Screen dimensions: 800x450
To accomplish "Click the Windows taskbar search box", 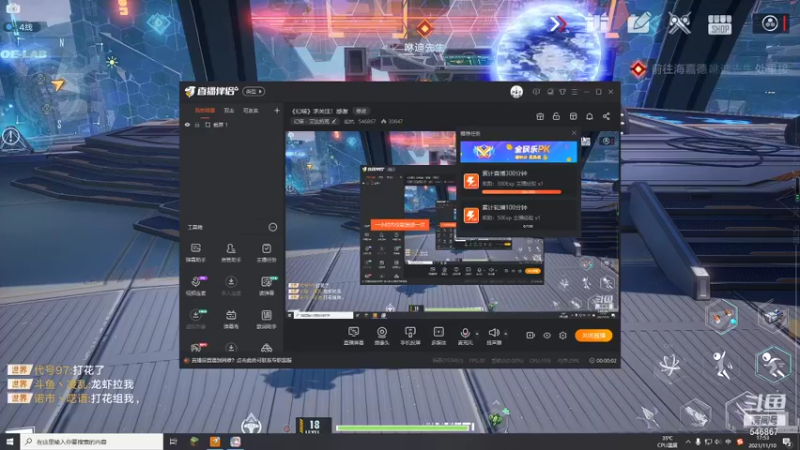I will tap(92, 441).
